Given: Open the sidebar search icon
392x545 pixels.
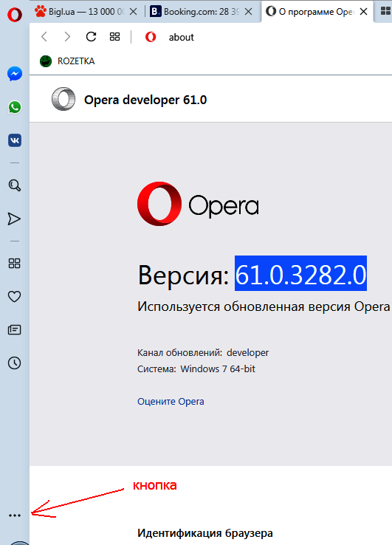Looking at the screenshot, I should 14,185.
